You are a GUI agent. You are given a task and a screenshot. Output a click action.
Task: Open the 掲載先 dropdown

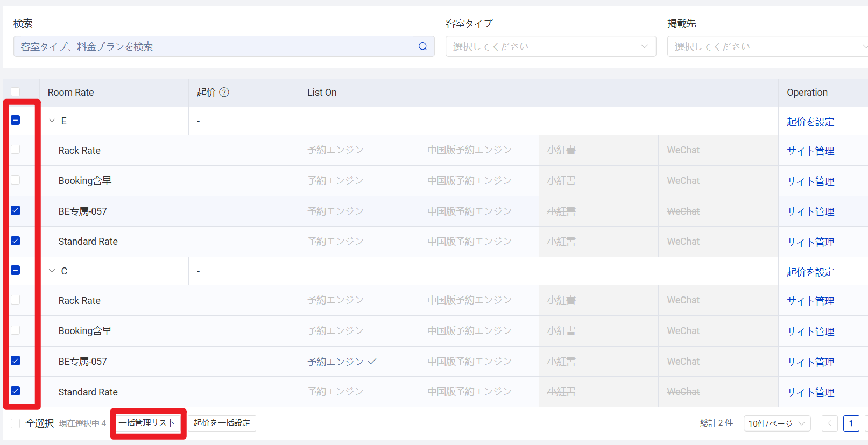[x=767, y=46]
